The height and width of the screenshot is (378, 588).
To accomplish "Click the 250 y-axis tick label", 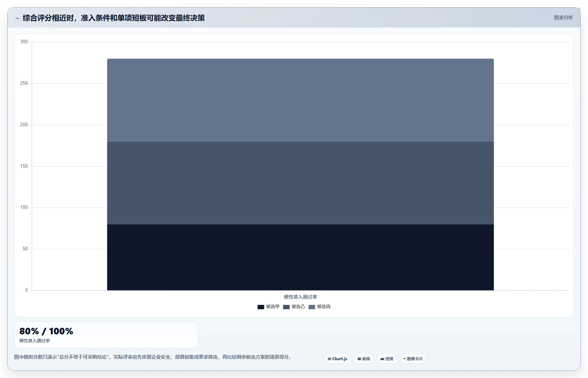I will [x=24, y=83].
